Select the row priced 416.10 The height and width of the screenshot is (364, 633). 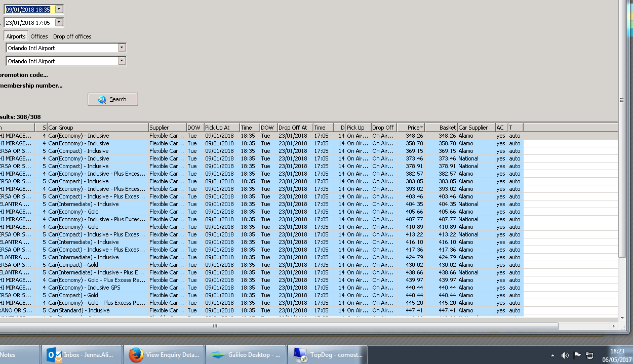tap(261, 242)
